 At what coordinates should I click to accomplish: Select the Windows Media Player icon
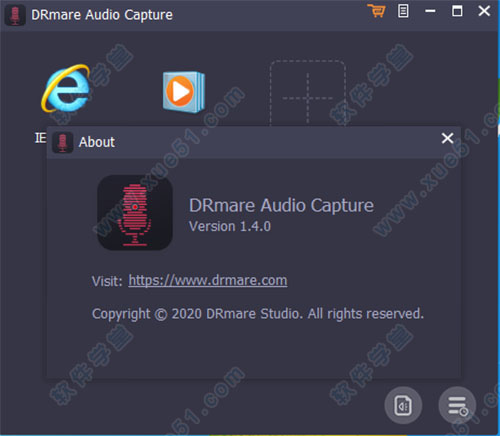pyautogui.click(x=184, y=92)
